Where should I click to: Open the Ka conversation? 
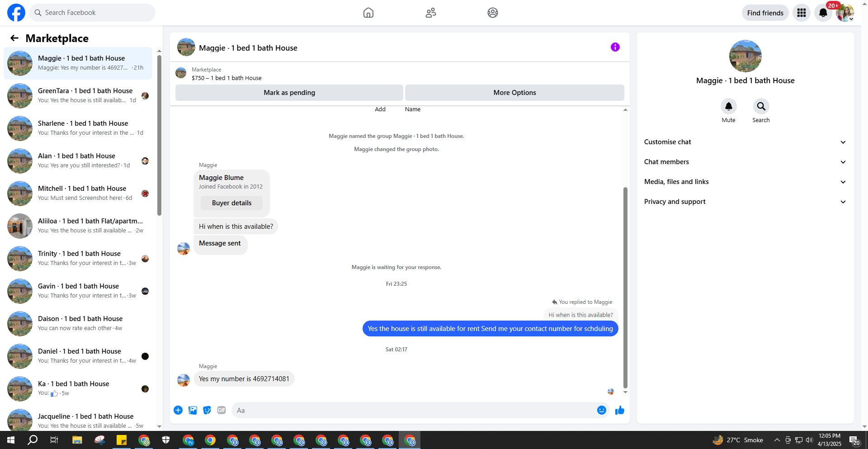point(78,389)
